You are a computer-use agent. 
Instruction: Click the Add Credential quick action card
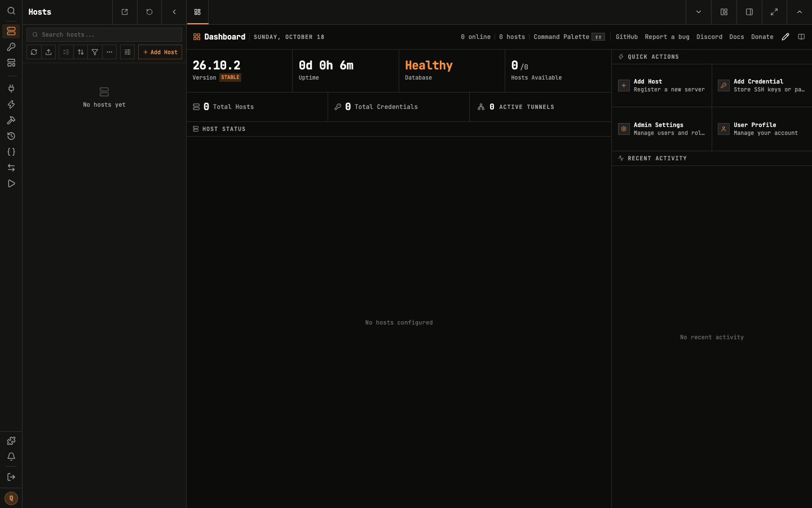click(x=762, y=85)
